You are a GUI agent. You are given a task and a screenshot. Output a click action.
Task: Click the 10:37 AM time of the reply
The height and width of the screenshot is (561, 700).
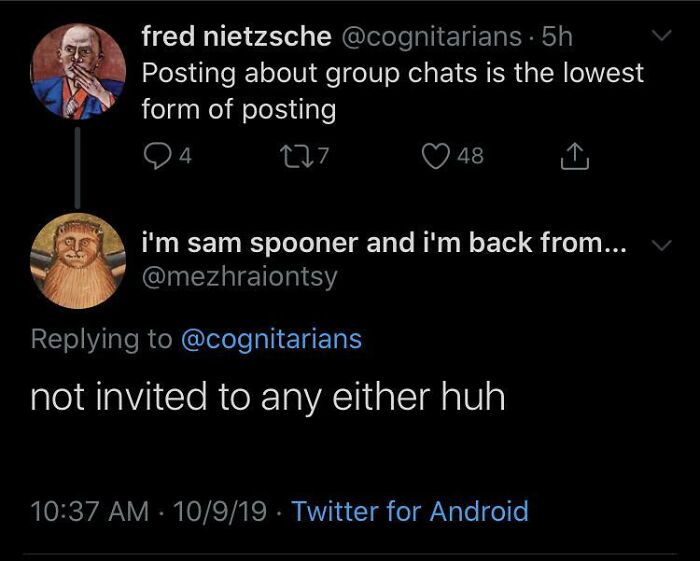coord(92,512)
